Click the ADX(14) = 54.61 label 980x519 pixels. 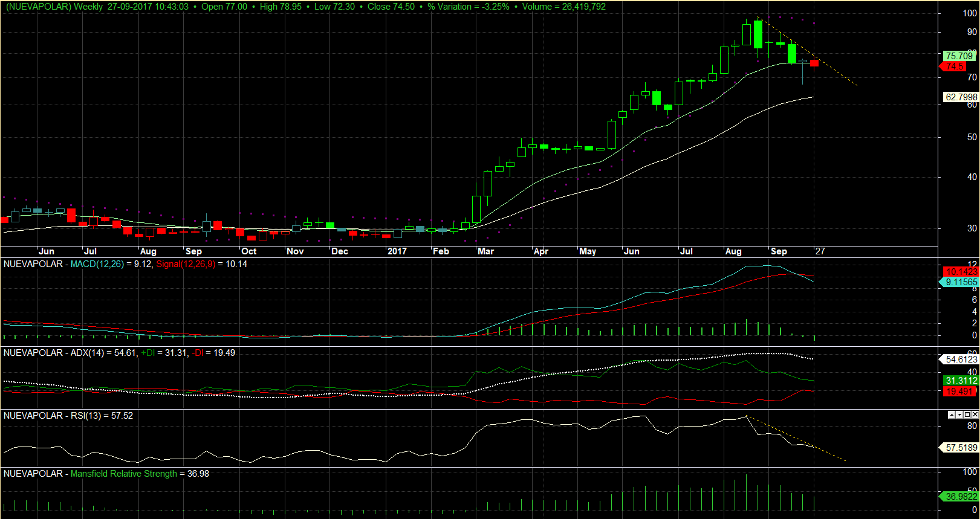tap(103, 353)
